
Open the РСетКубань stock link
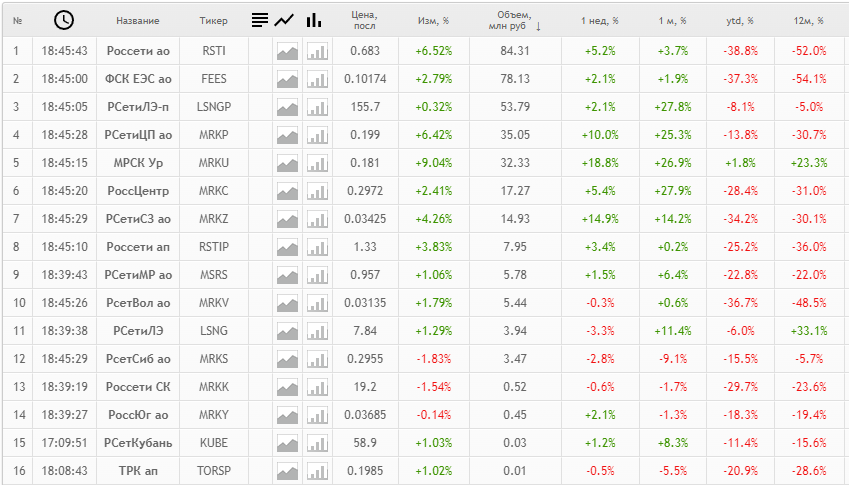coord(138,443)
